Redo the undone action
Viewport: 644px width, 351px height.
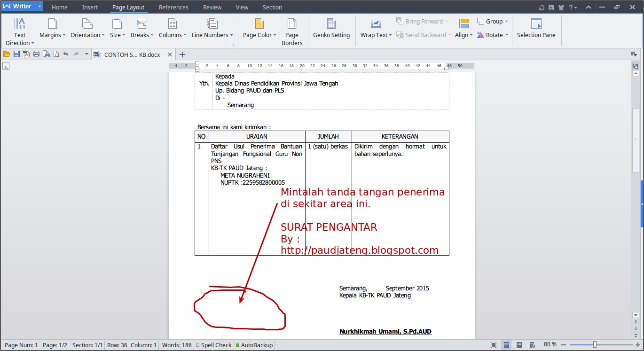(x=76, y=55)
